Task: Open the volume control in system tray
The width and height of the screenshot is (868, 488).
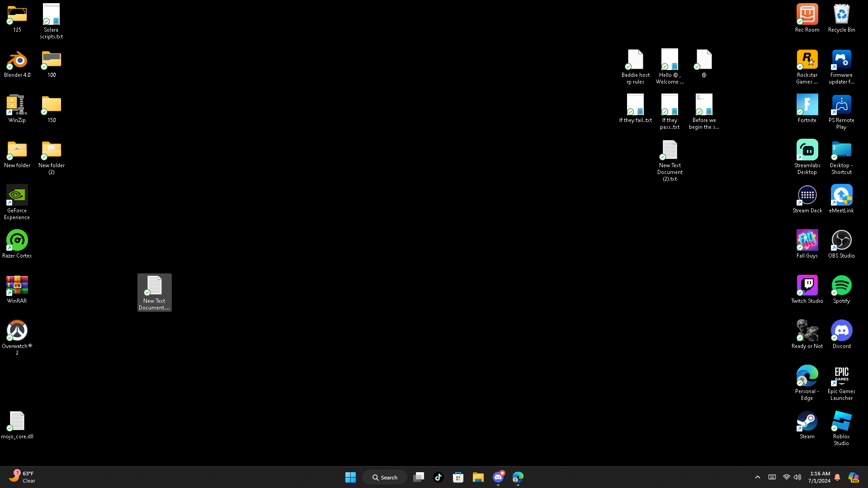Action: 797,477
